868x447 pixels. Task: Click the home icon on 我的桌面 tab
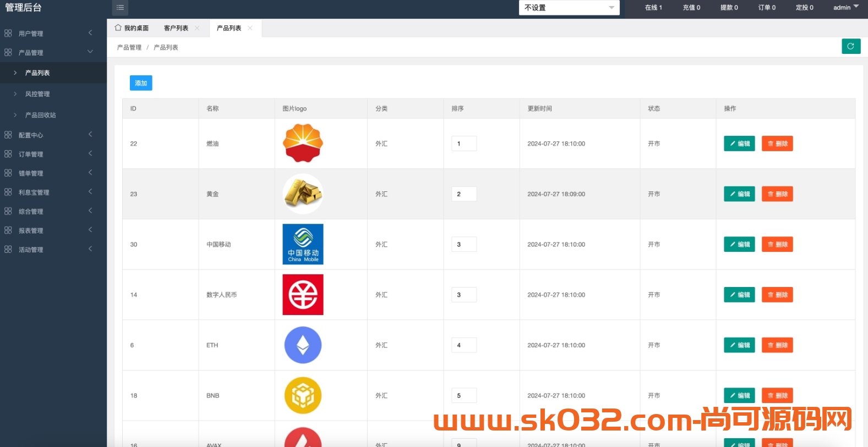click(118, 27)
